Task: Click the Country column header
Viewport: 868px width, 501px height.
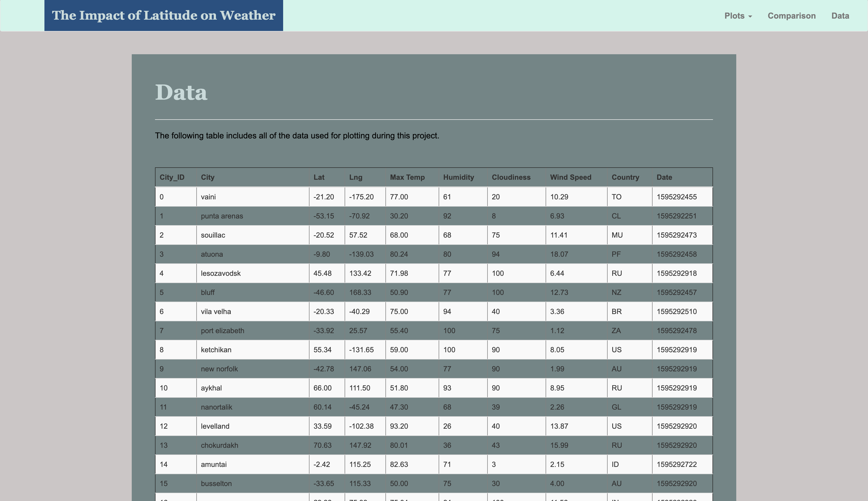Action: pos(625,177)
